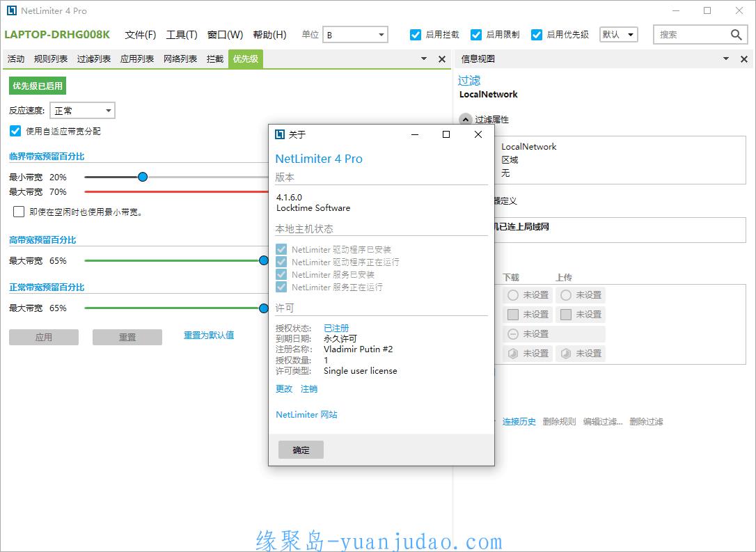
Task: Click the 更改 license link
Action: tap(284, 389)
